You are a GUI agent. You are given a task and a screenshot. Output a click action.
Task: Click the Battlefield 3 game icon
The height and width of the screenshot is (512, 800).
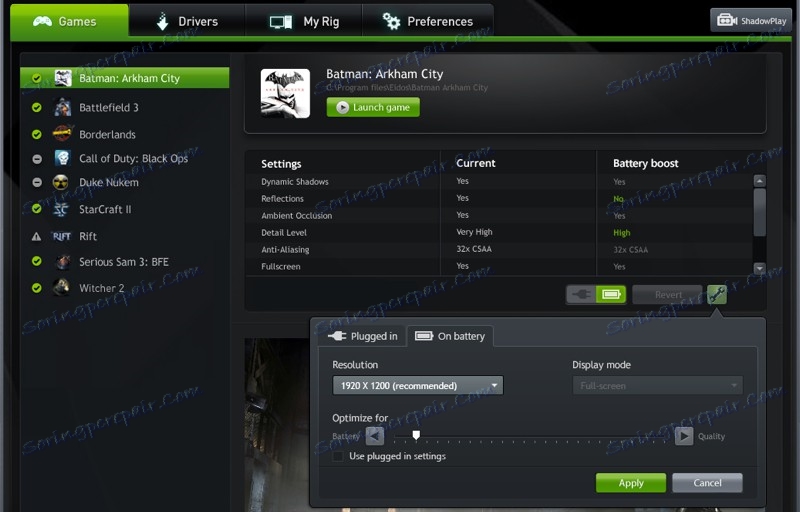(62, 108)
